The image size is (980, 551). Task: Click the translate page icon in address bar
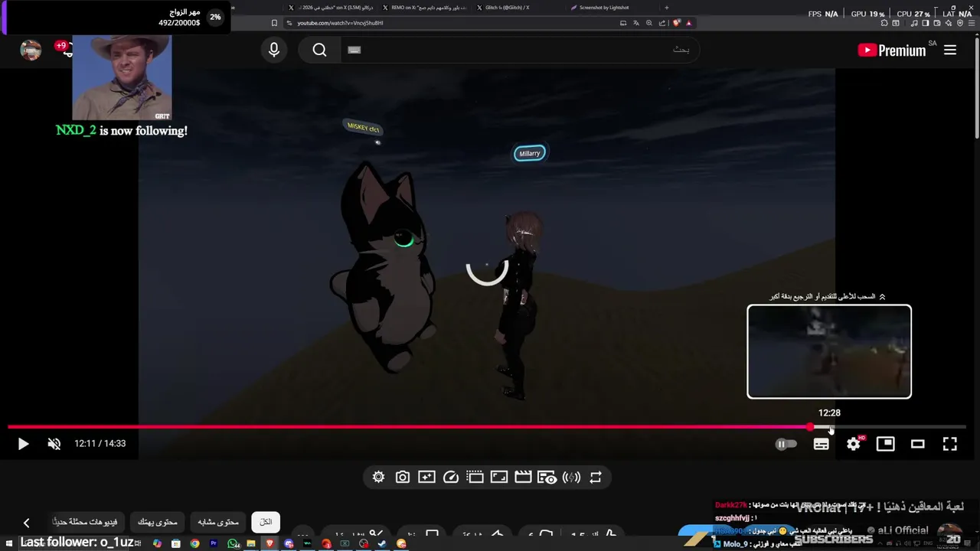point(636,23)
